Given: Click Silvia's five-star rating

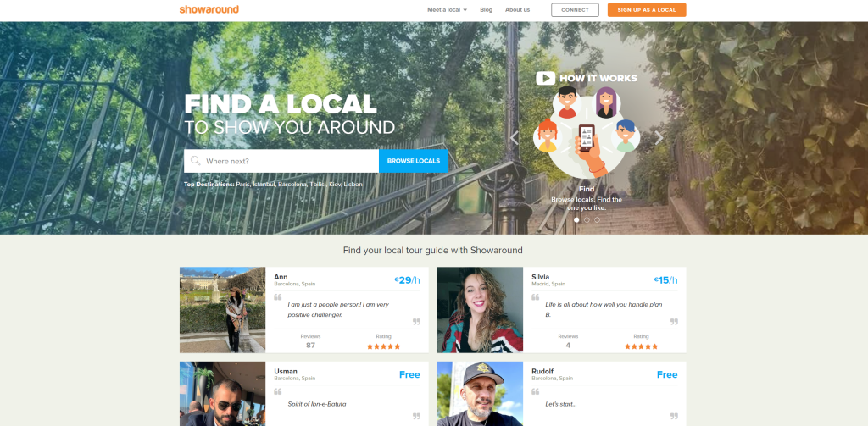Looking at the screenshot, I should tap(641, 346).
